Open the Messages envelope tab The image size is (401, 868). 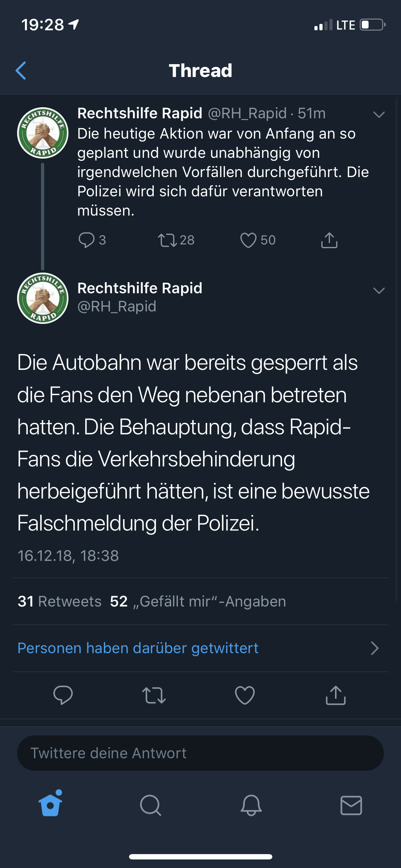[x=351, y=805]
